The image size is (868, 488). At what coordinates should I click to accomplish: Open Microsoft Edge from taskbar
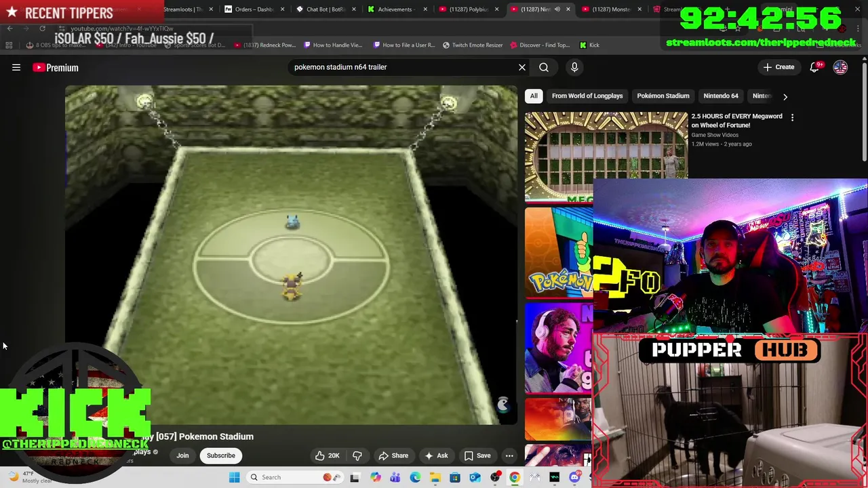(415, 477)
